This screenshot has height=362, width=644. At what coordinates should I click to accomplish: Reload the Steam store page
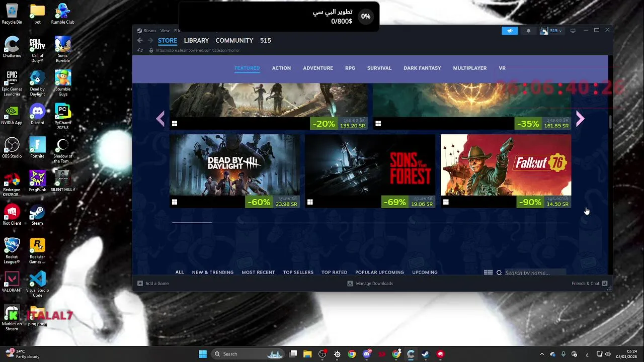[140, 50]
